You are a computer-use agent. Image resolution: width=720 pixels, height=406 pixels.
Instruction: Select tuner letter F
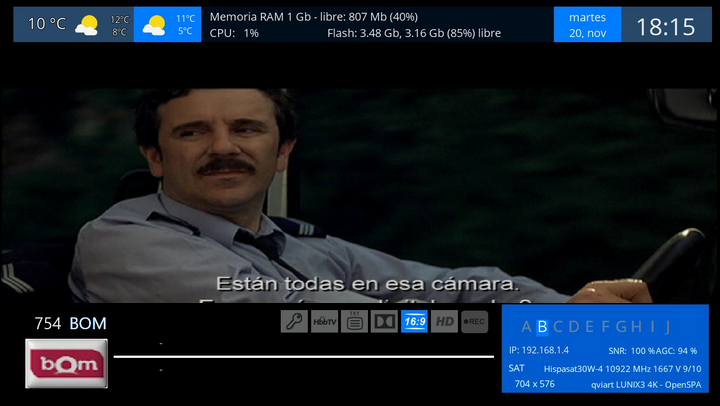(605, 327)
